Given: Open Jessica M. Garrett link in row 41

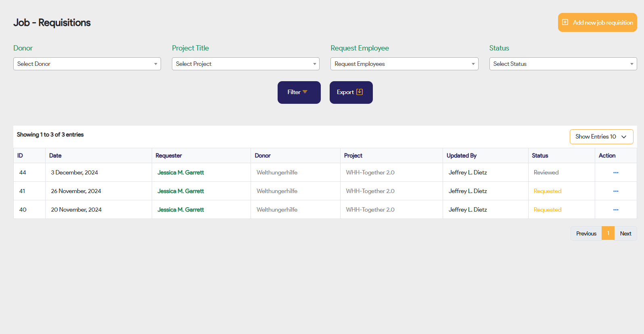Looking at the screenshot, I should pyautogui.click(x=180, y=191).
